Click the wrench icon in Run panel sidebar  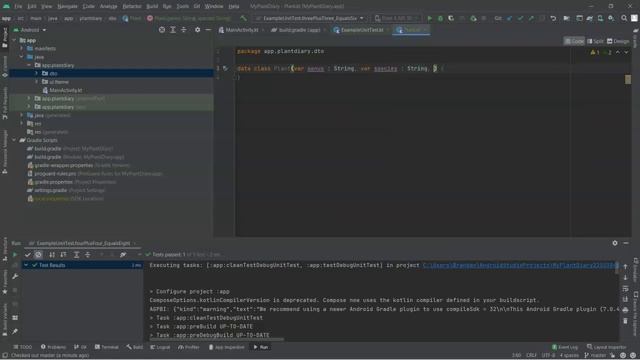[15, 277]
